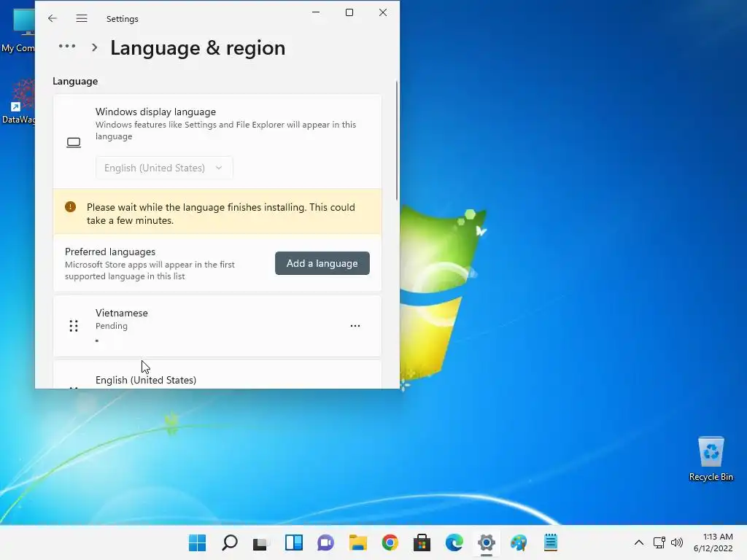Open taskbar Search
747x560 pixels.
230,542
